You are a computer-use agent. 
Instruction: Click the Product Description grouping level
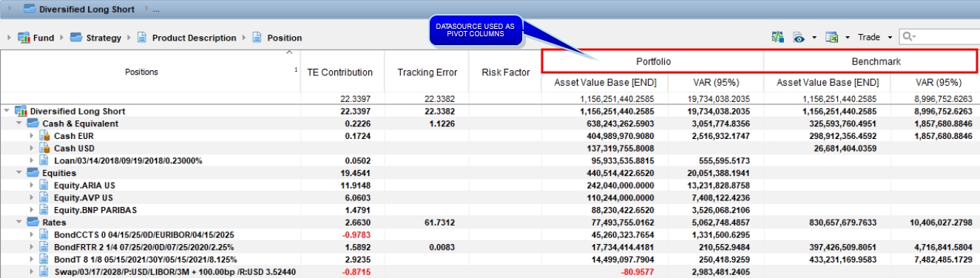point(194,38)
